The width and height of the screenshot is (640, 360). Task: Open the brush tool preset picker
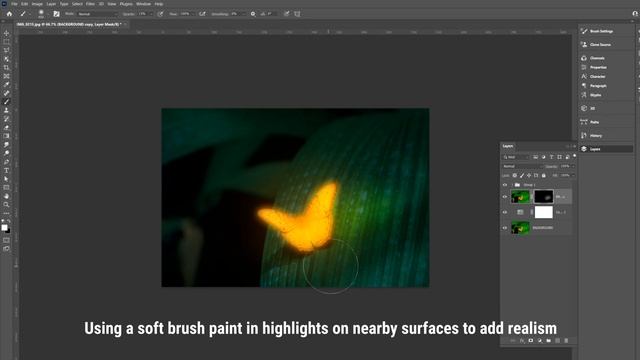[x=25, y=14]
